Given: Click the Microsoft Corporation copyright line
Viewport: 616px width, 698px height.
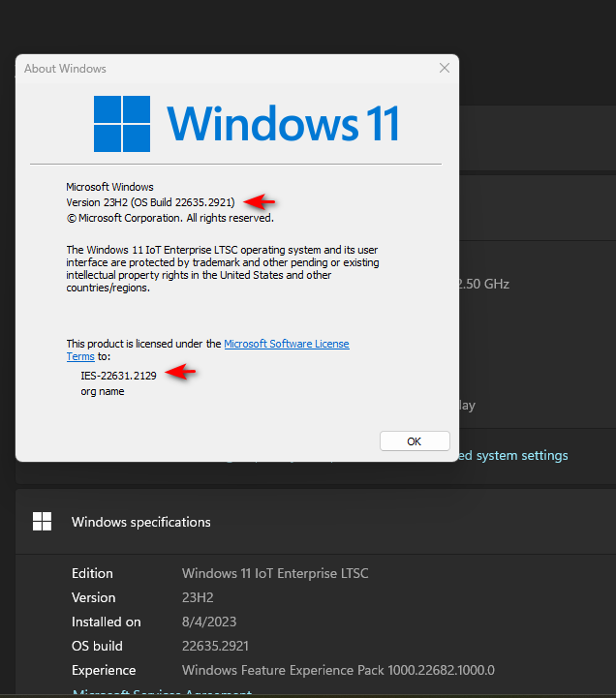Looking at the screenshot, I should click(170, 218).
